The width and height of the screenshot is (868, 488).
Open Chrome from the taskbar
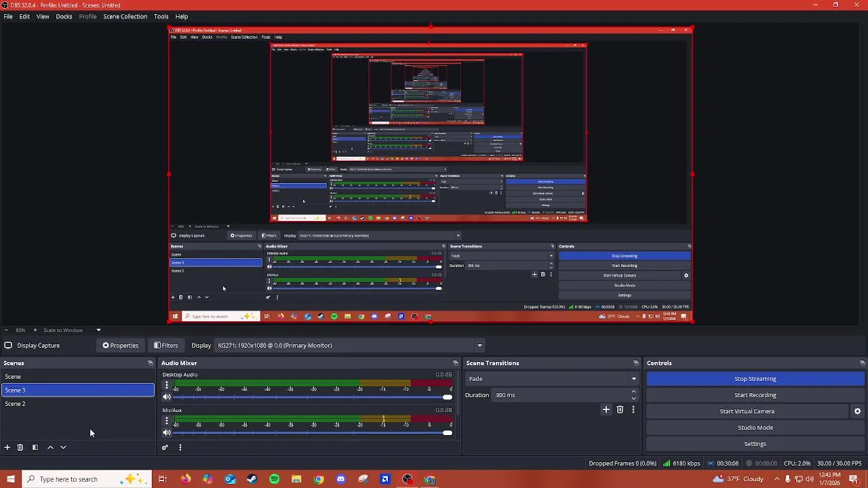319,479
